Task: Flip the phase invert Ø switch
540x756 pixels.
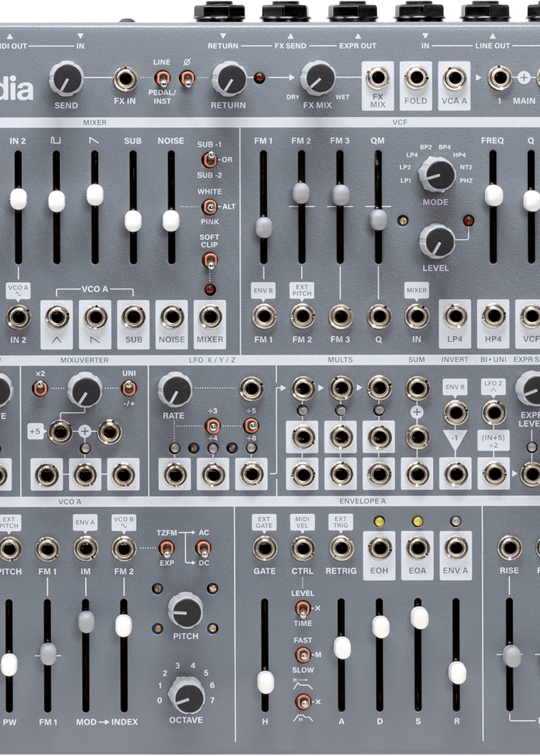Action: coord(187,78)
